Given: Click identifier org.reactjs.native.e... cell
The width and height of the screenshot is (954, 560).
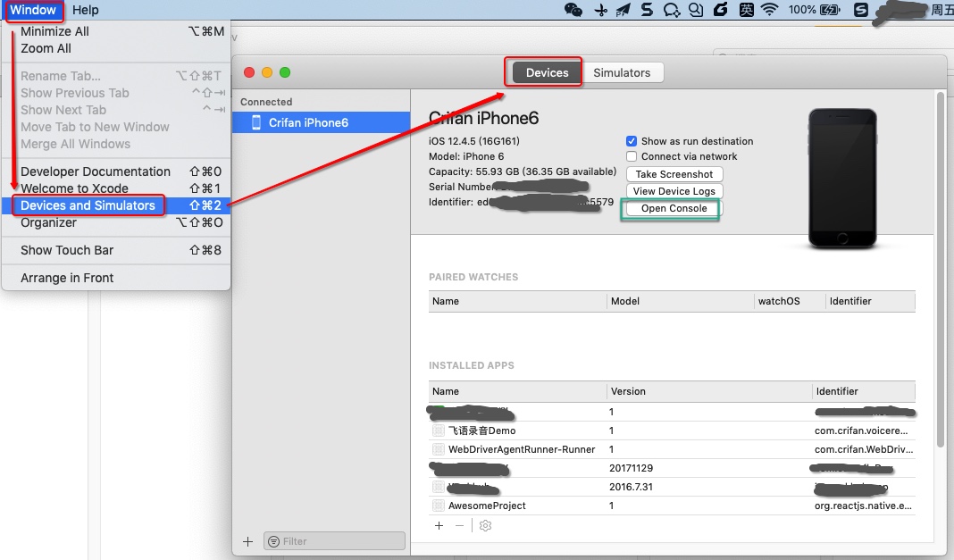Looking at the screenshot, I should point(864,506).
